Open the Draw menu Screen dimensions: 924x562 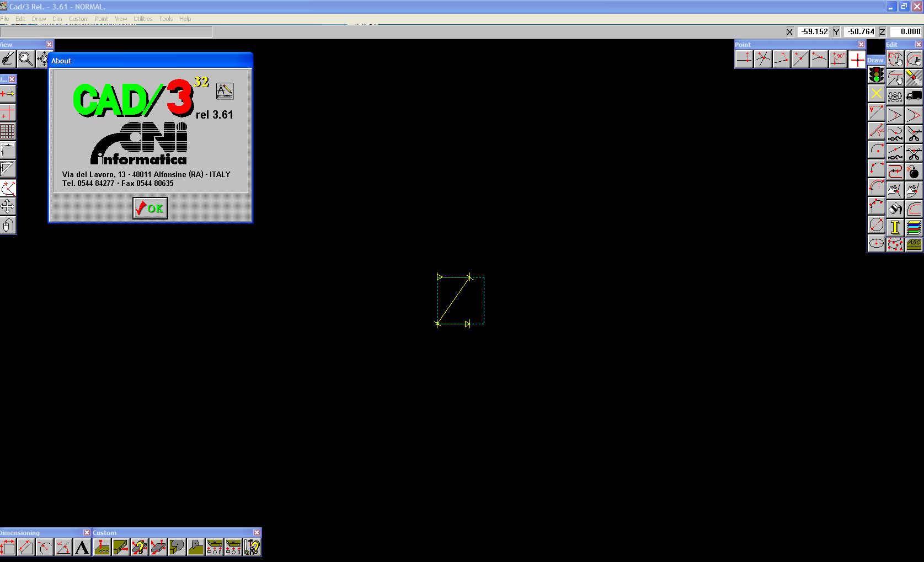point(39,18)
